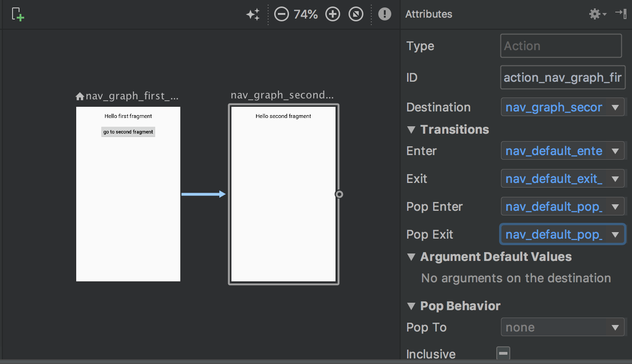Zoom in the navigation graph
The width and height of the screenshot is (632, 364).
pos(333,14)
